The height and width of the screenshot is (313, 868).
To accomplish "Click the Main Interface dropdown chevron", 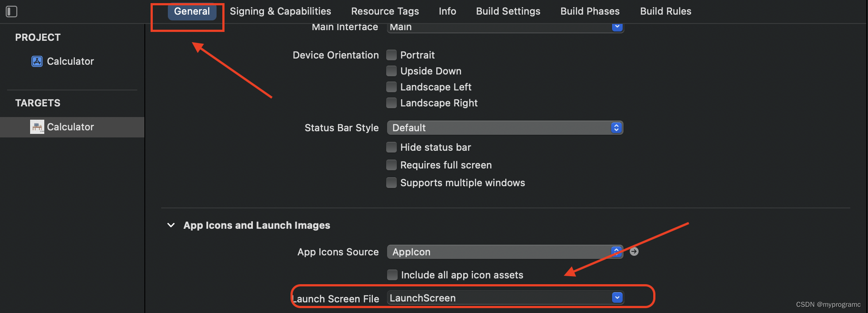I will 617,27.
